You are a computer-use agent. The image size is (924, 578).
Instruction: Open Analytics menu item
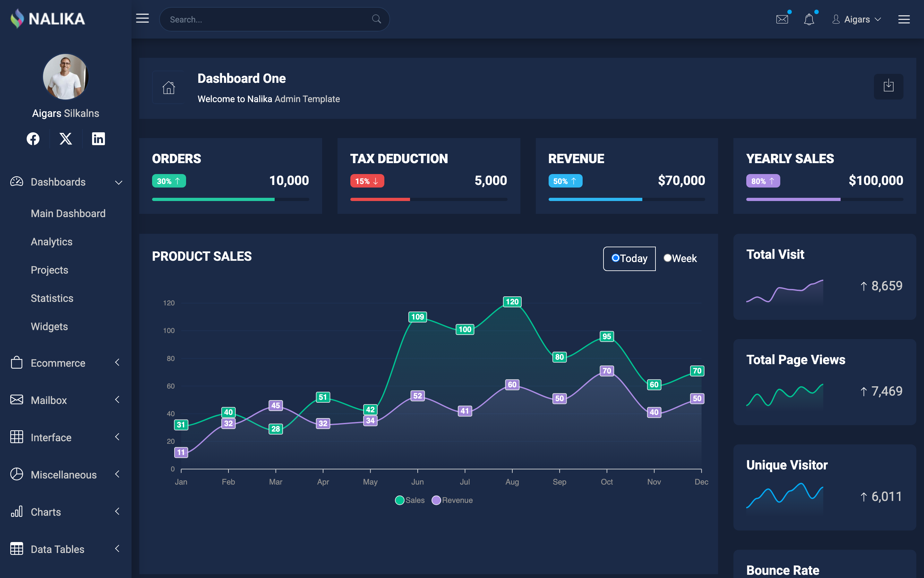[52, 241]
